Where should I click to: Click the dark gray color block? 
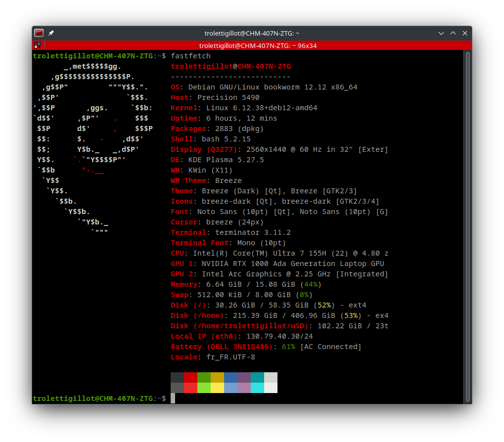point(177,377)
